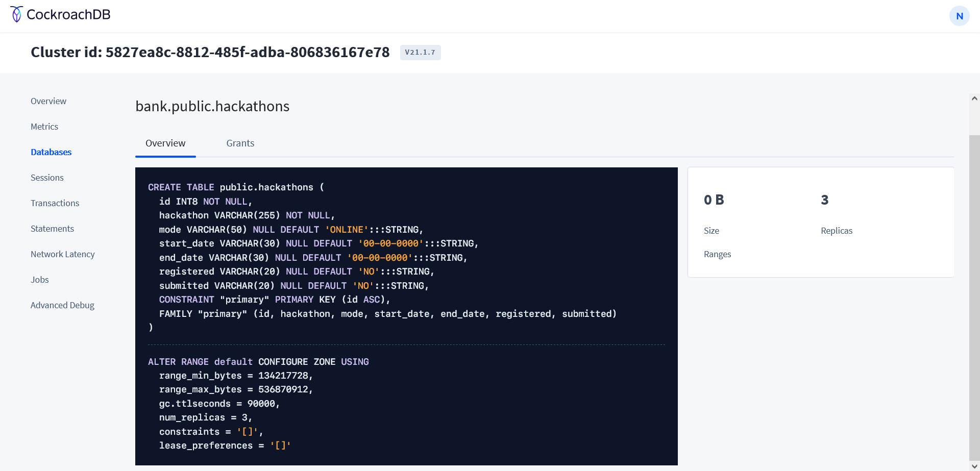Open the Sessions page

point(47,178)
